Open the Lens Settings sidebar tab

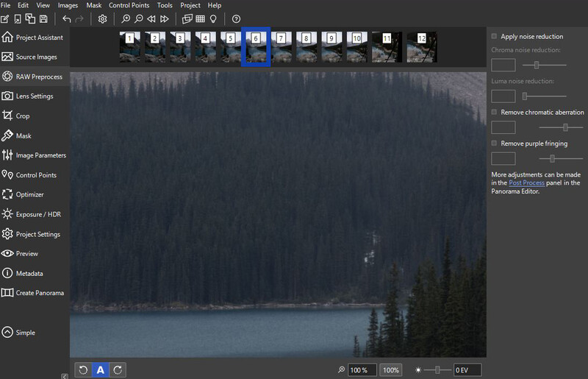coord(35,96)
